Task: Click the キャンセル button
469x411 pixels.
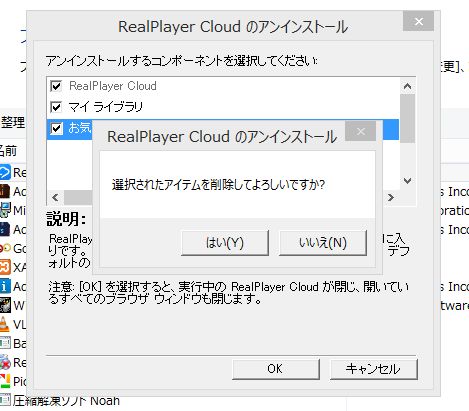Action: [x=373, y=369]
